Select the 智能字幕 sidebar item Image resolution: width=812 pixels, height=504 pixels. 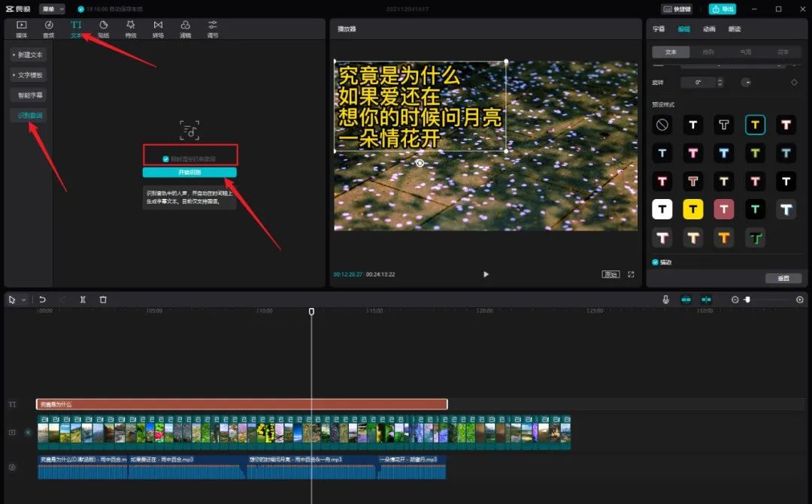pos(30,95)
